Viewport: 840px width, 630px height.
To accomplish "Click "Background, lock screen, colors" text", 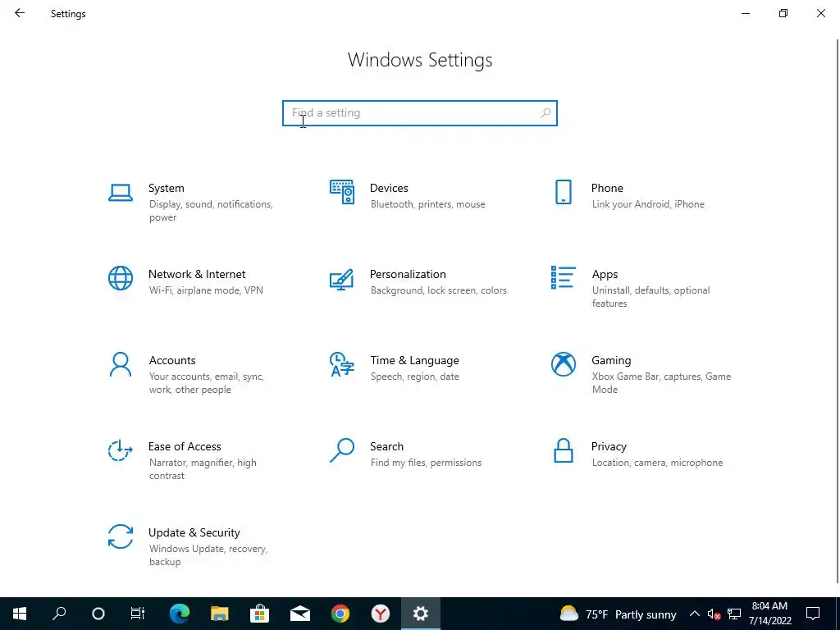I will [x=438, y=290].
